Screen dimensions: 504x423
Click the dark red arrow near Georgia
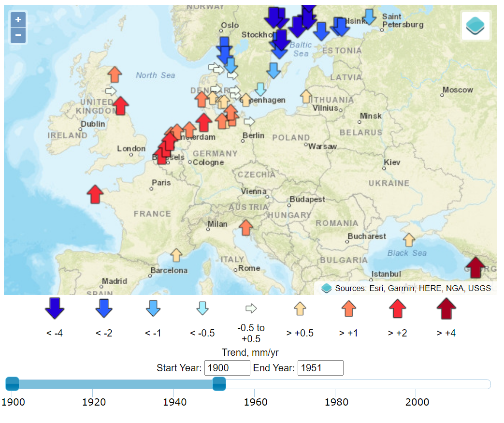[x=475, y=267]
